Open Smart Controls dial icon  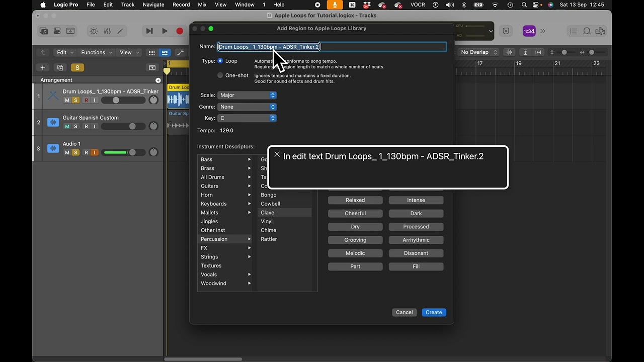94,31
